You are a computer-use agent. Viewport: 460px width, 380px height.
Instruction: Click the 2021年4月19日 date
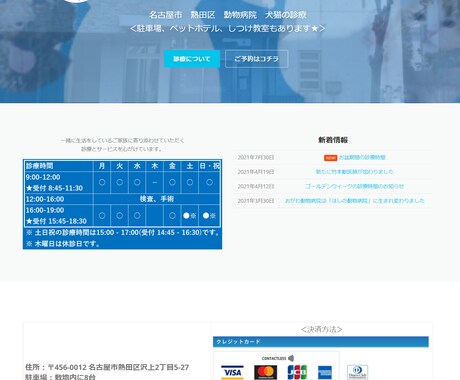point(256,172)
